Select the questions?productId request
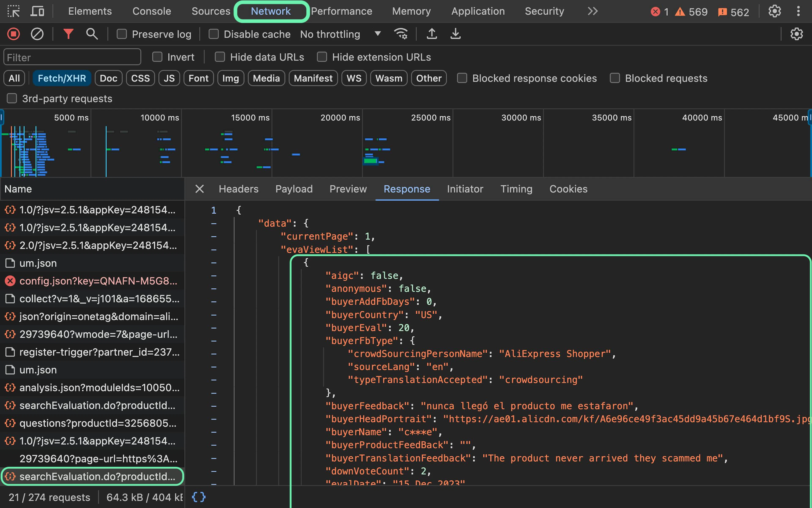The height and width of the screenshot is (508, 812). point(92,423)
